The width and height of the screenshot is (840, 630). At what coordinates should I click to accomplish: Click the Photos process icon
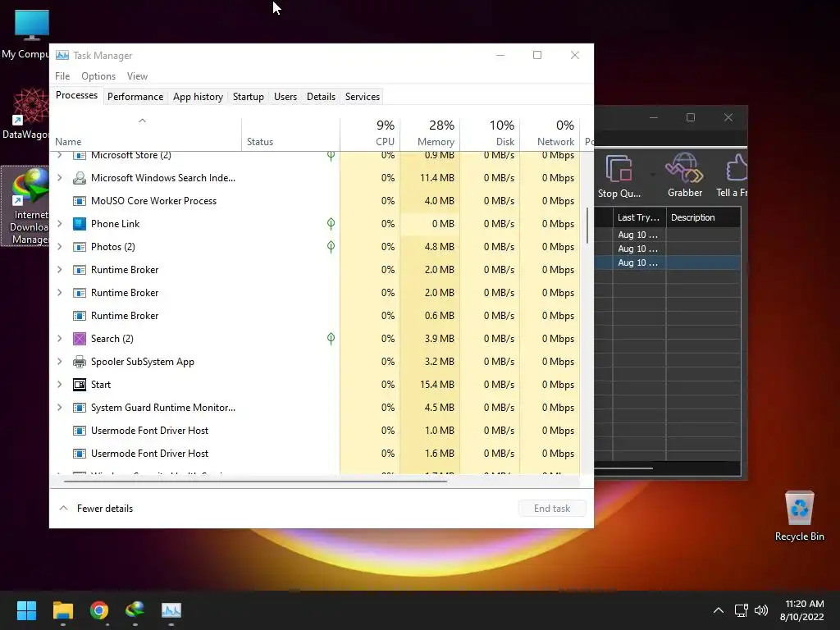[80, 247]
